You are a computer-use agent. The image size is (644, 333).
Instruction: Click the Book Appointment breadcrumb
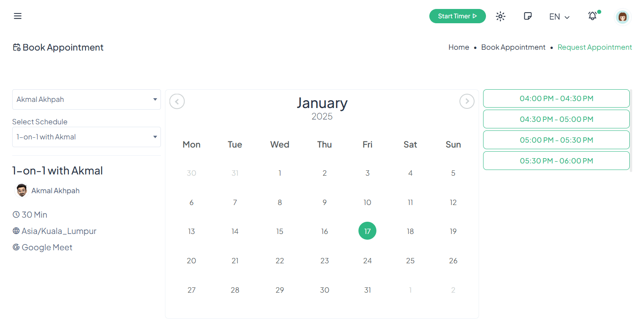pos(513,47)
